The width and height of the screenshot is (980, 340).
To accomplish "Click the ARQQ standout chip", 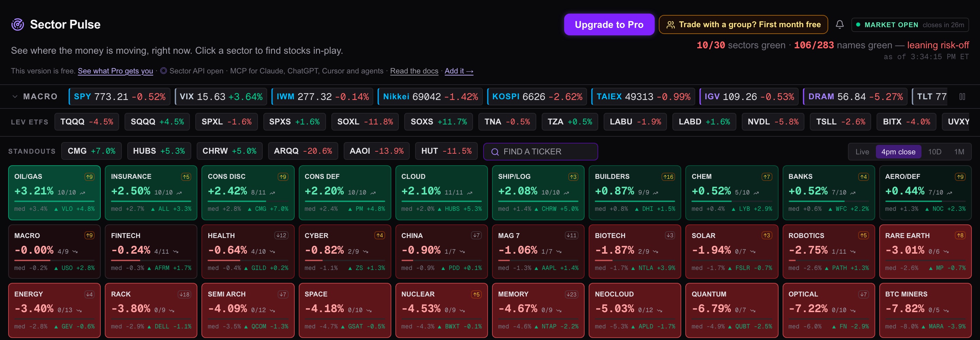I will tap(303, 151).
